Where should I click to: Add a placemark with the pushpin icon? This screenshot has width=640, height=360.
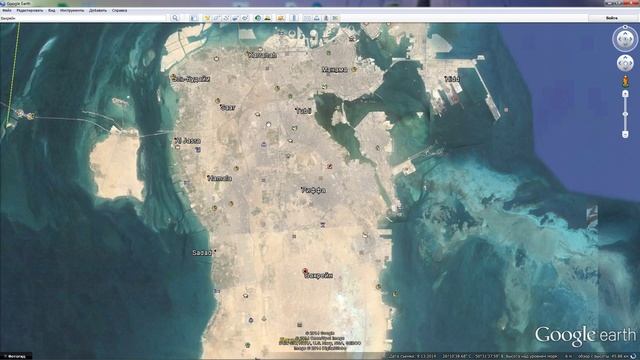pyautogui.click(x=207, y=18)
